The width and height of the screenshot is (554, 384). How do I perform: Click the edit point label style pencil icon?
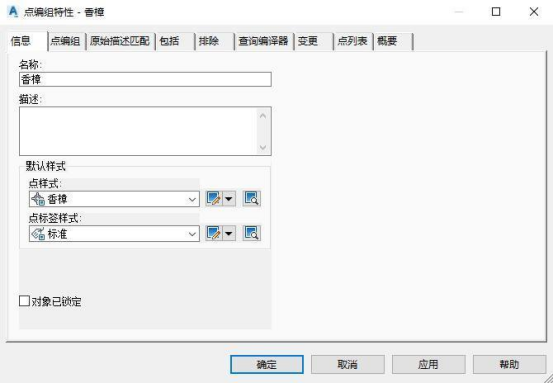214,233
